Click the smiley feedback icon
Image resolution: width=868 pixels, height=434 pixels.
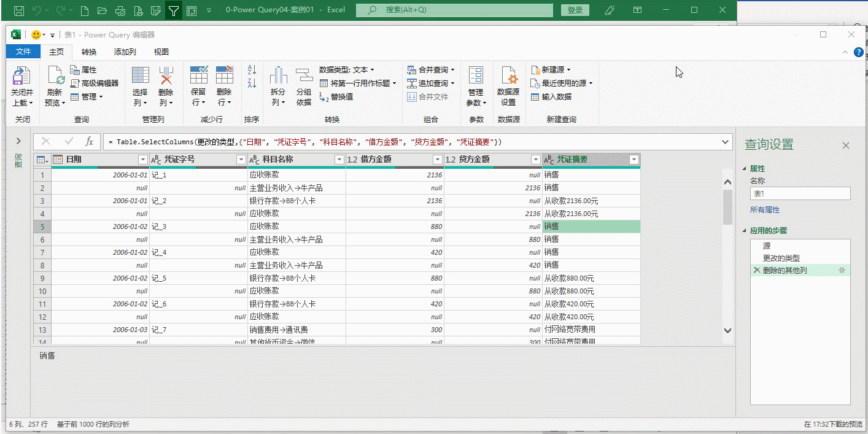36,35
